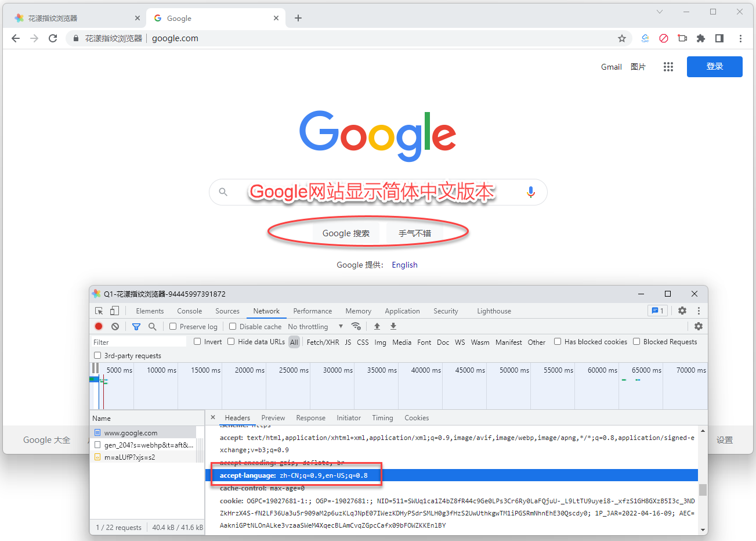This screenshot has height=541, width=756.
Task: Close the Google browser tab
Action: point(276,18)
